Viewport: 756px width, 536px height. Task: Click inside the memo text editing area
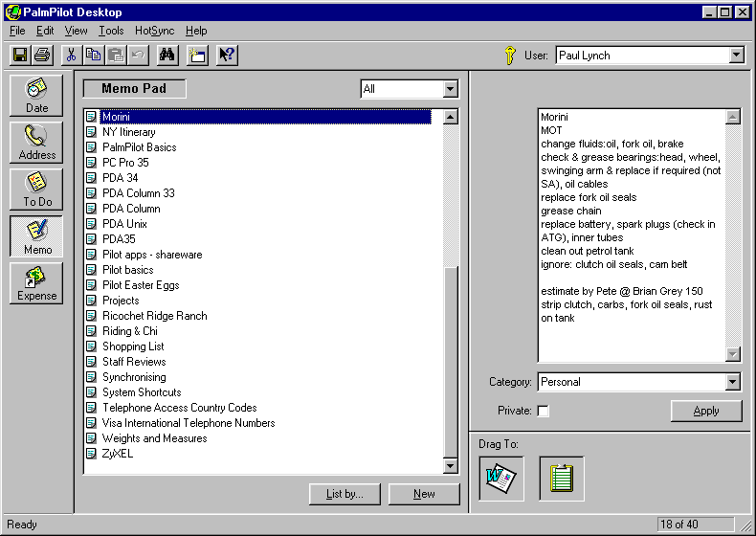tap(632, 235)
